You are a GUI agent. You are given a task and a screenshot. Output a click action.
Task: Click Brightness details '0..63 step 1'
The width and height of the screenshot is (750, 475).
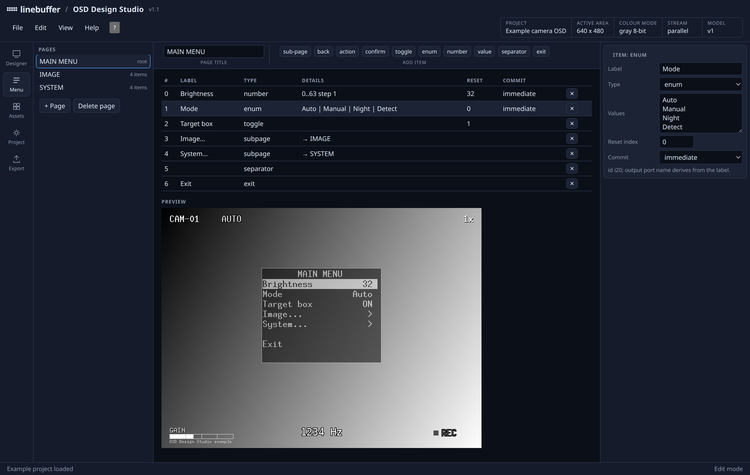point(319,94)
